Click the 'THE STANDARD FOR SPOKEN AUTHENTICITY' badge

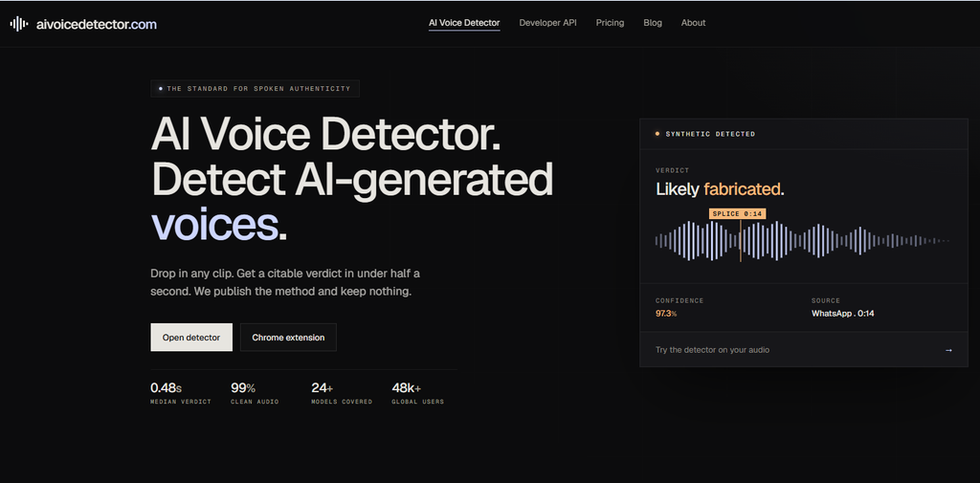click(x=255, y=89)
